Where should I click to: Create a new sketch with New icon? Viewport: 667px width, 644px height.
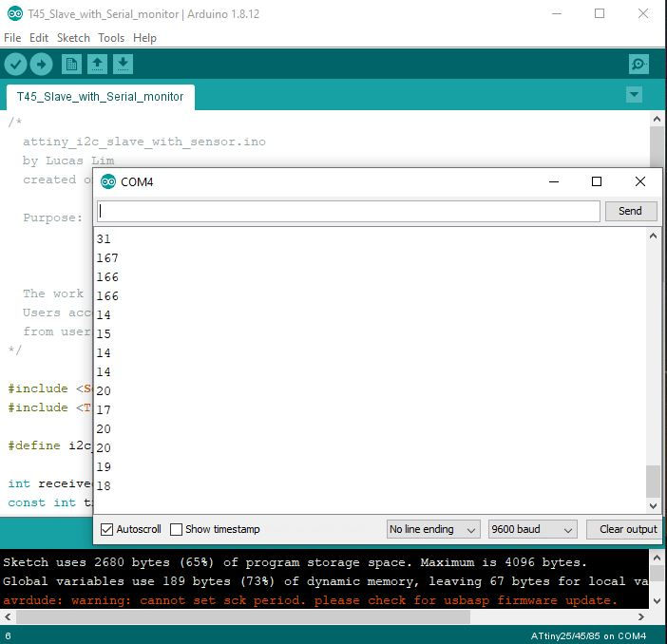(x=71, y=65)
